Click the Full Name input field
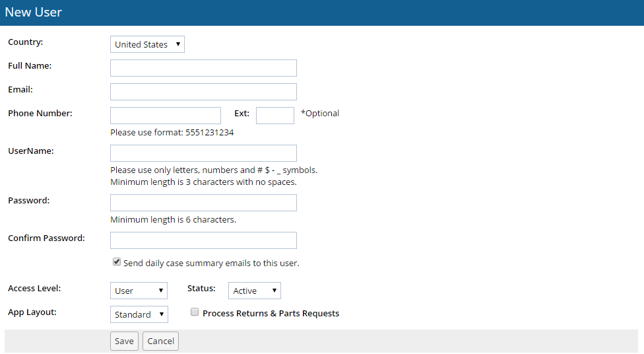Viewport: 644px width, 354px height. [203, 68]
